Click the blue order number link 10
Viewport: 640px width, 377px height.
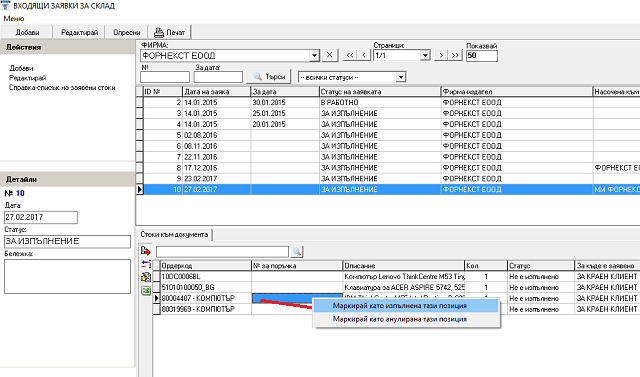(20, 193)
